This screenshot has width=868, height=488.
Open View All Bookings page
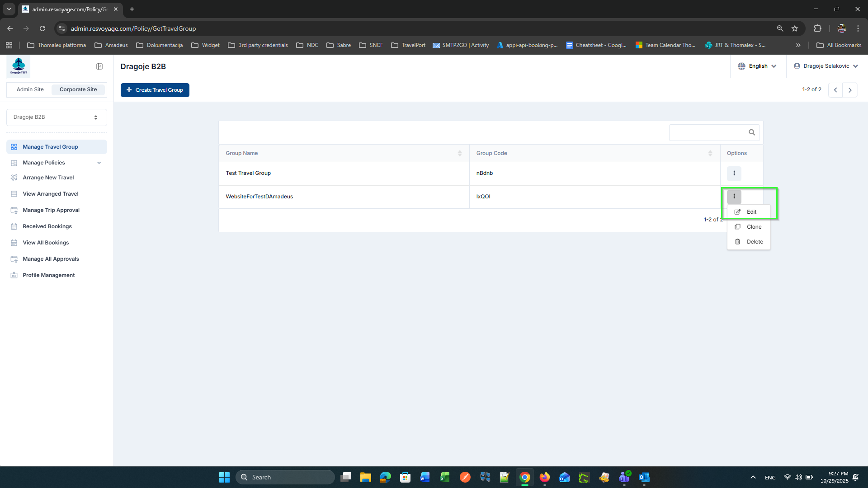coord(46,243)
